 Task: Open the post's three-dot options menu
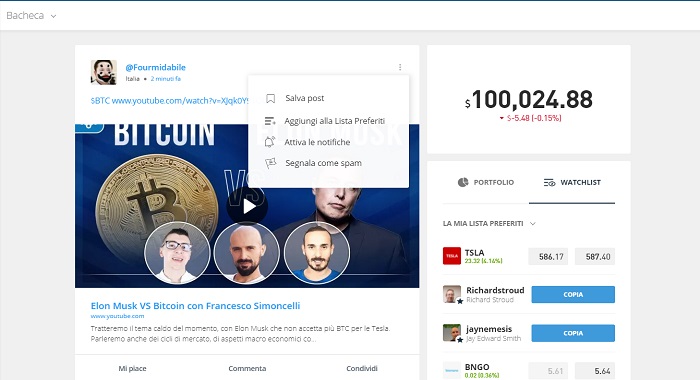(x=400, y=67)
